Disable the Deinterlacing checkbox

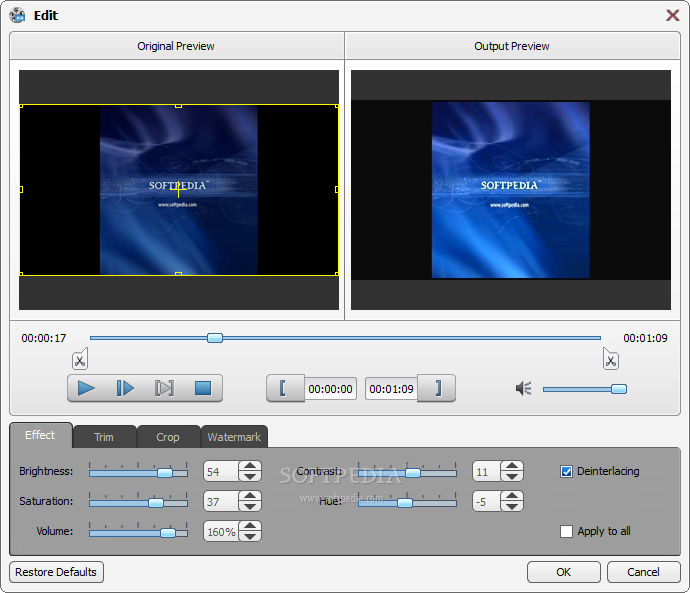pyautogui.click(x=566, y=472)
